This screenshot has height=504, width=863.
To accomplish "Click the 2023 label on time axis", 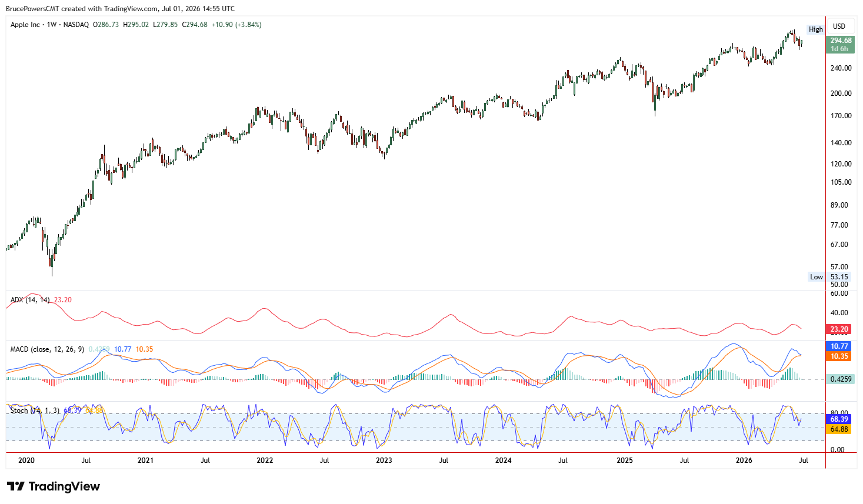I will [384, 460].
